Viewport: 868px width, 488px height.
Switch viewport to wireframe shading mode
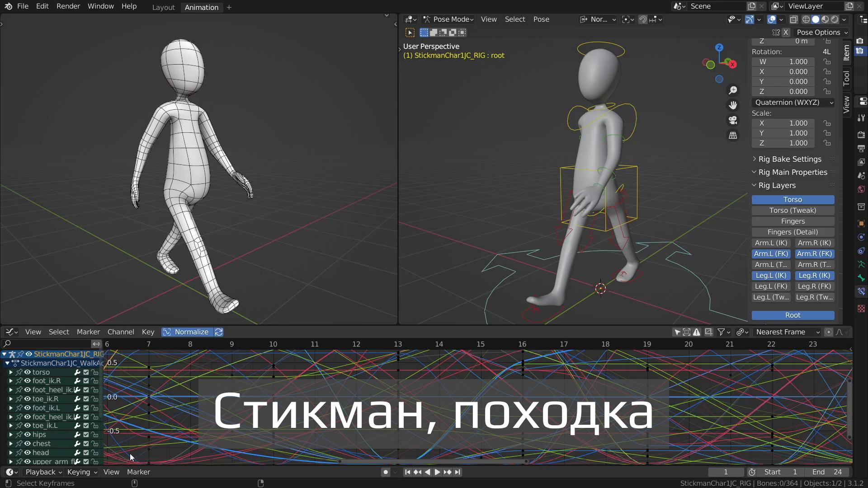point(807,19)
